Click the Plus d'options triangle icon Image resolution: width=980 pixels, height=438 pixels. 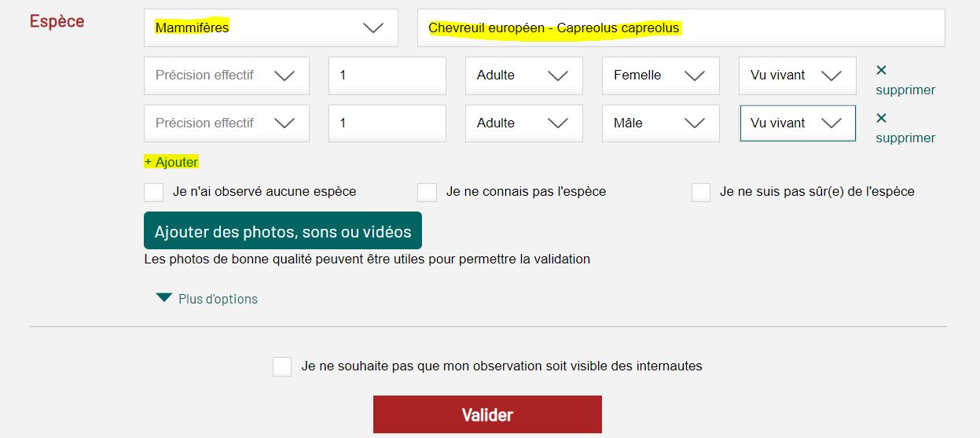pyautogui.click(x=163, y=298)
